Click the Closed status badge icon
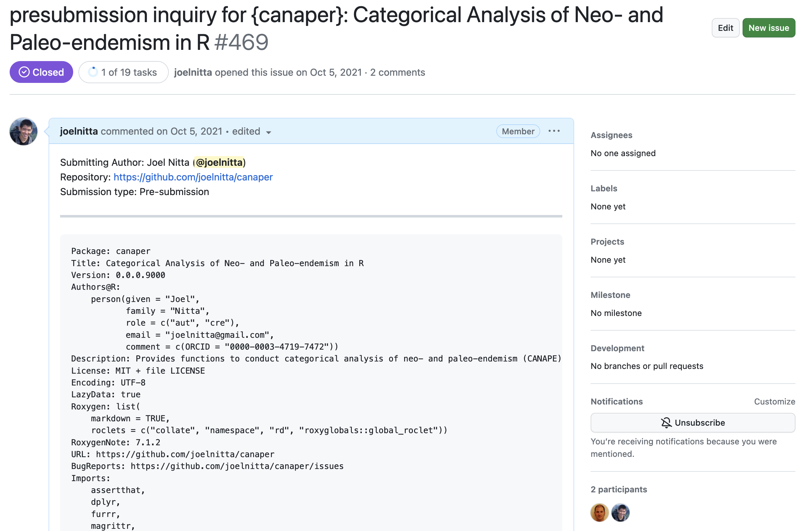This screenshot has height=531, width=812. click(x=24, y=72)
